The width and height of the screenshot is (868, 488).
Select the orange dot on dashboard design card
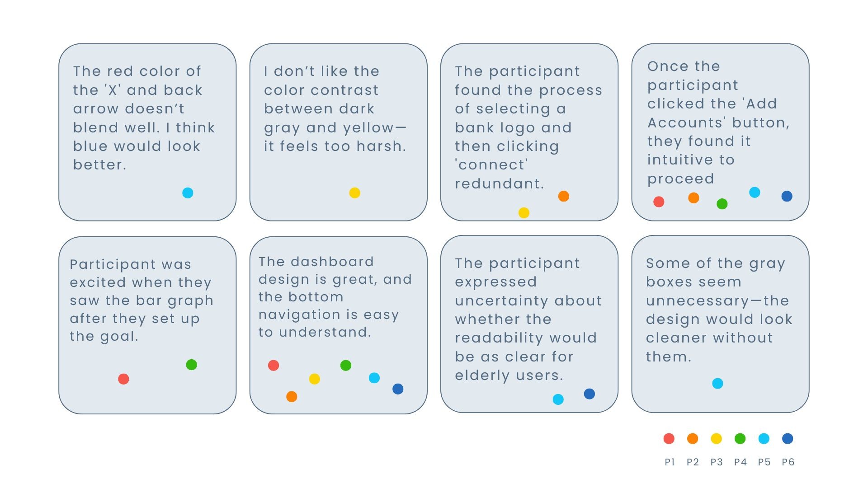tap(292, 396)
